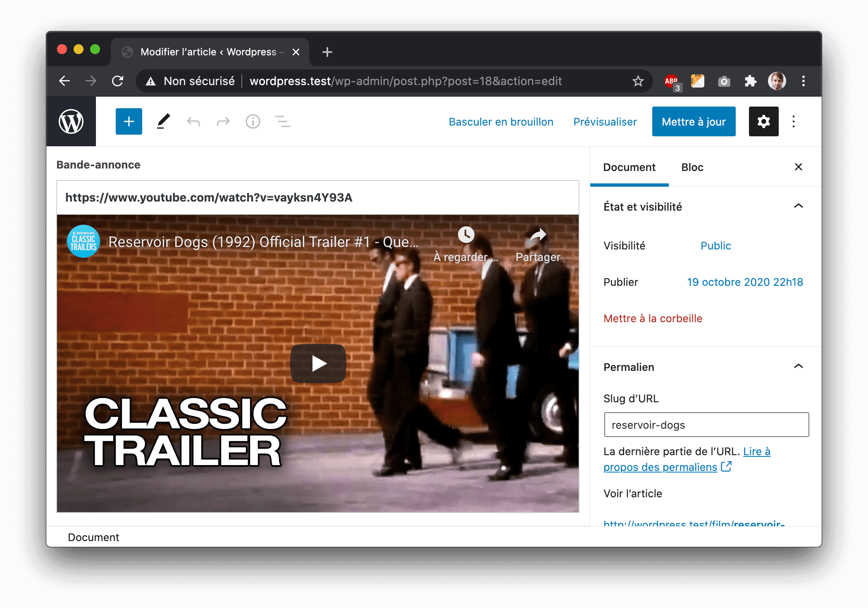Open the Public visibility options
Viewport: 868px width, 608px height.
715,246
